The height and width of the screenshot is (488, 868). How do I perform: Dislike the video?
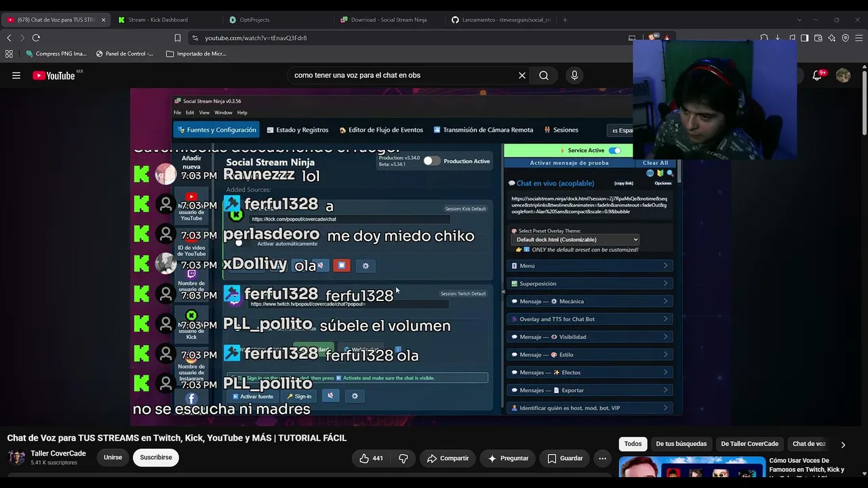403,458
